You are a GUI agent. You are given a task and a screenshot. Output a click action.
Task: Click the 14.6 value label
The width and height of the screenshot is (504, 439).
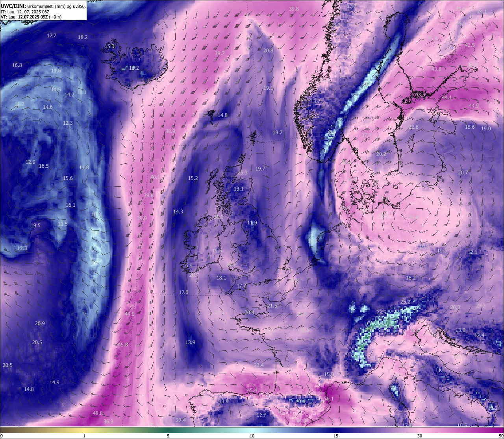(x=48, y=107)
